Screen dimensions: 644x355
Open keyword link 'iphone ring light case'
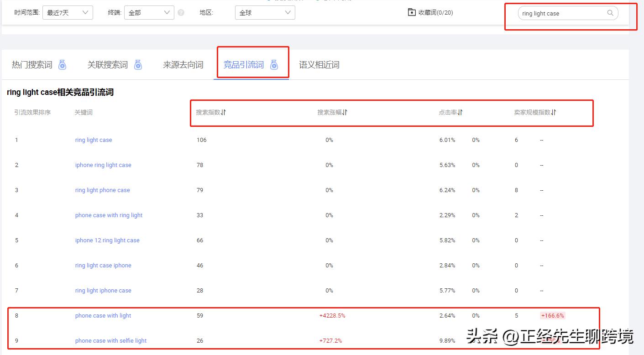pyautogui.click(x=103, y=165)
